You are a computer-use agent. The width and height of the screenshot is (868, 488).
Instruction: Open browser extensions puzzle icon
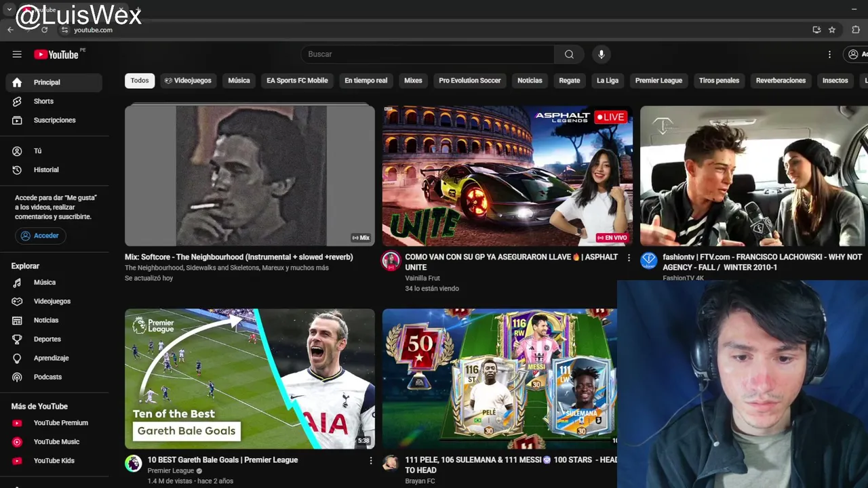(x=856, y=30)
